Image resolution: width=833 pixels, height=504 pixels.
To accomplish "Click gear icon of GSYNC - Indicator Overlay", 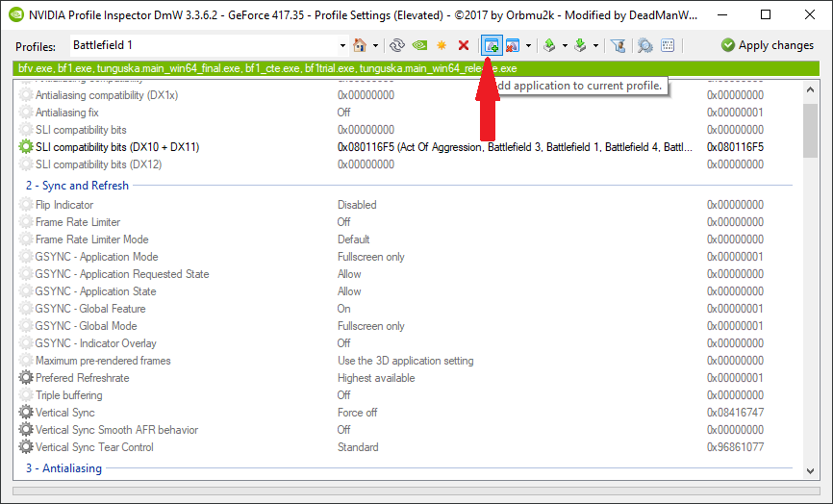I will 26,343.
